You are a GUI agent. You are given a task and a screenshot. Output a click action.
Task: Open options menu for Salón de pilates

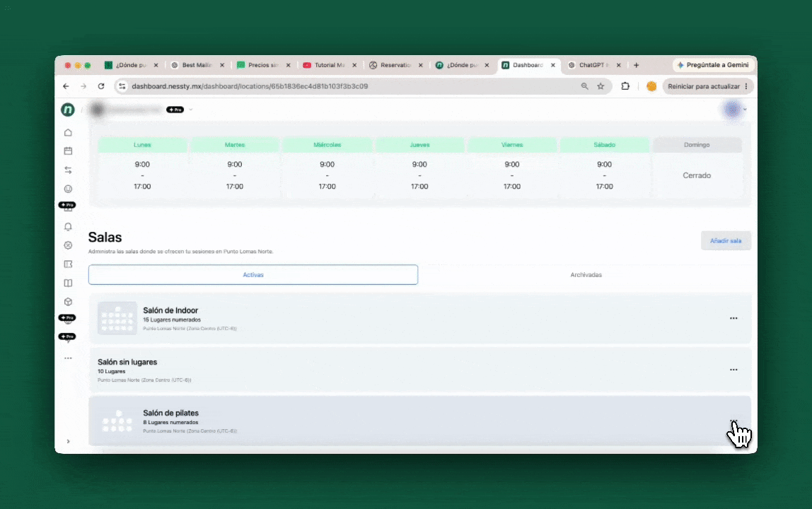pos(733,421)
